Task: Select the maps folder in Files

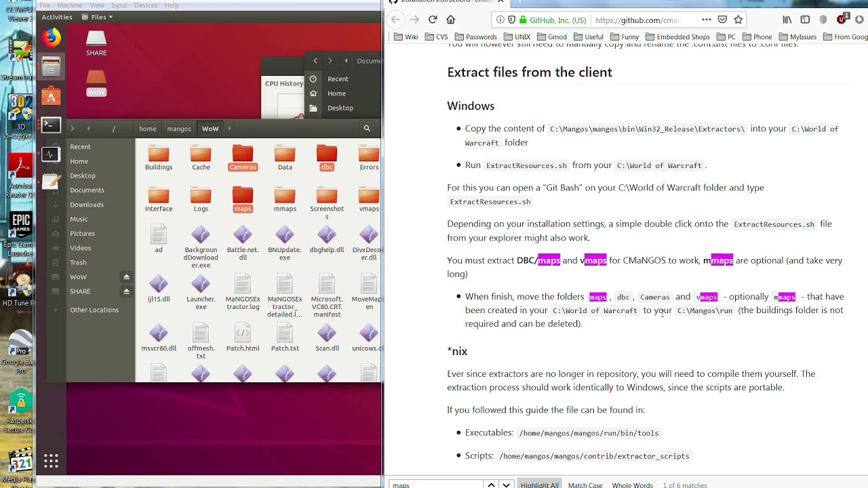Action: click(243, 199)
